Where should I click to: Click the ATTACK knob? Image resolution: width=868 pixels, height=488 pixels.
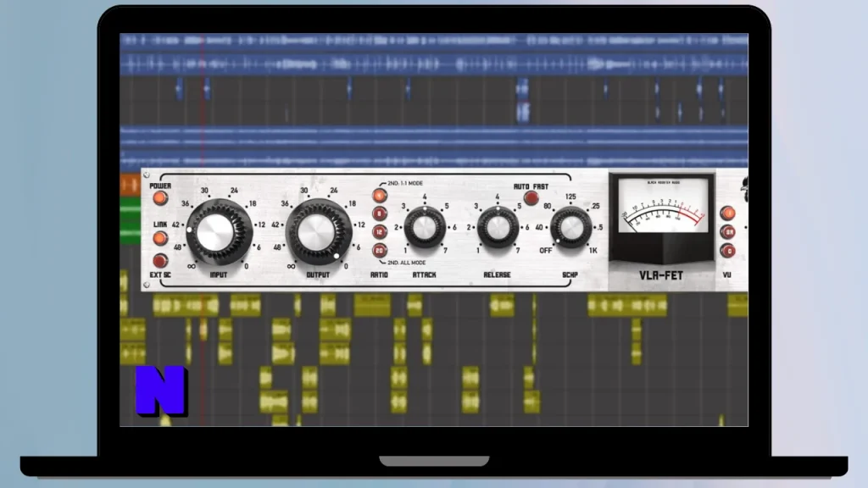tap(425, 227)
